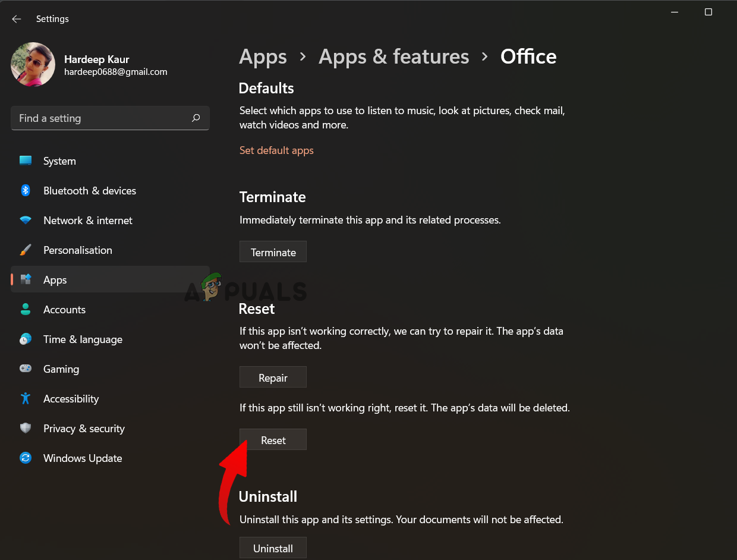Click the Hardeep Kaur profile picture
This screenshot has width=737, height=560.
click(33, 65)
